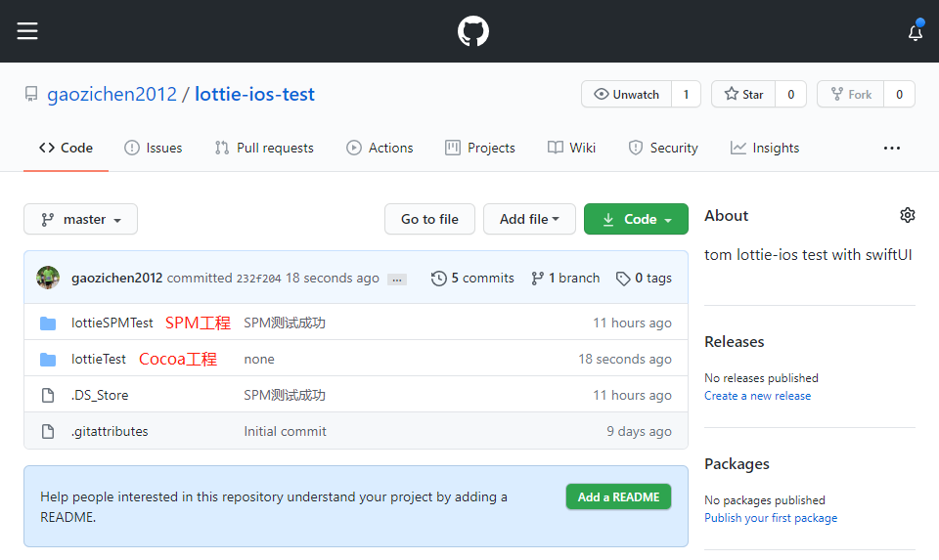The height and width of the screenshot is (560, 939).
Task: Click Go to file button
Action: pyautogui.click(x=429, y=220)
